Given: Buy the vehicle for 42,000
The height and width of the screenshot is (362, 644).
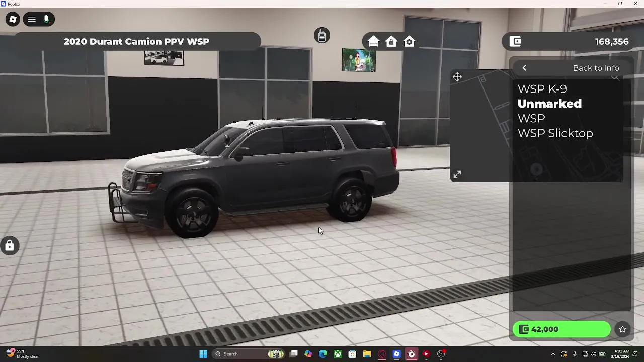Looking at the screenshot, I should click(561, 329).
